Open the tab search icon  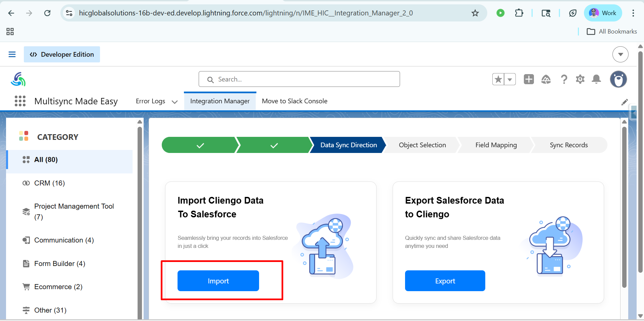coord(546,13)
